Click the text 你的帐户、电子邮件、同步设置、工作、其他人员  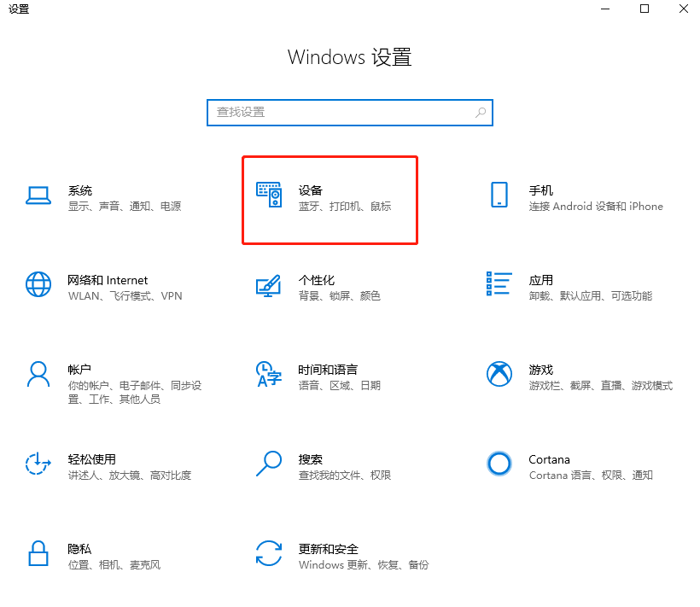[135, 393]
